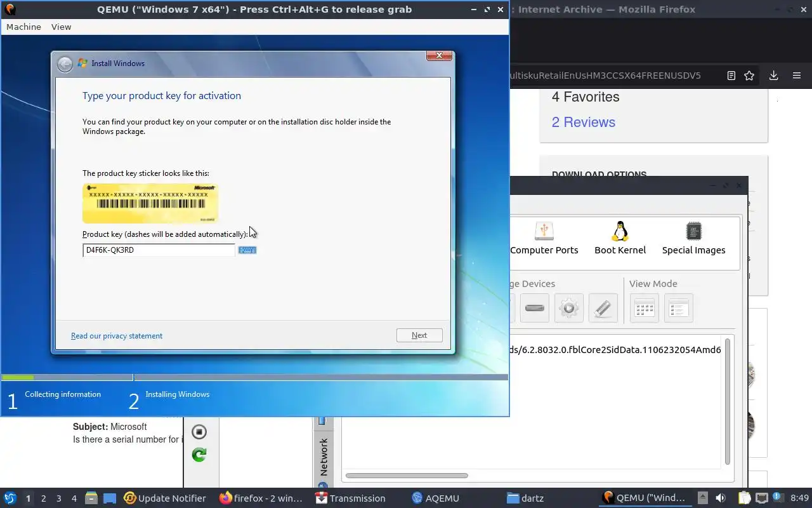The image size is (812, 508).
Task: Click the stop VM icon in AQEMU
Action: point(199,432)
